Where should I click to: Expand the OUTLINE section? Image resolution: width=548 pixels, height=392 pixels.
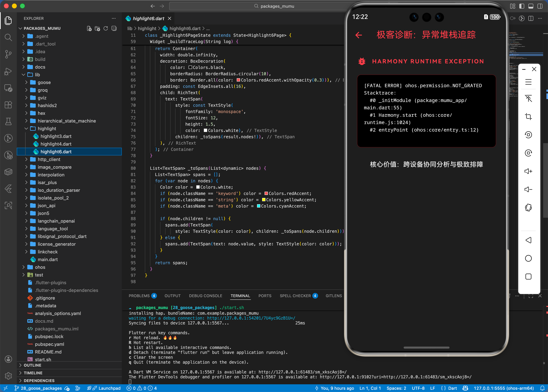click(32, 365)
